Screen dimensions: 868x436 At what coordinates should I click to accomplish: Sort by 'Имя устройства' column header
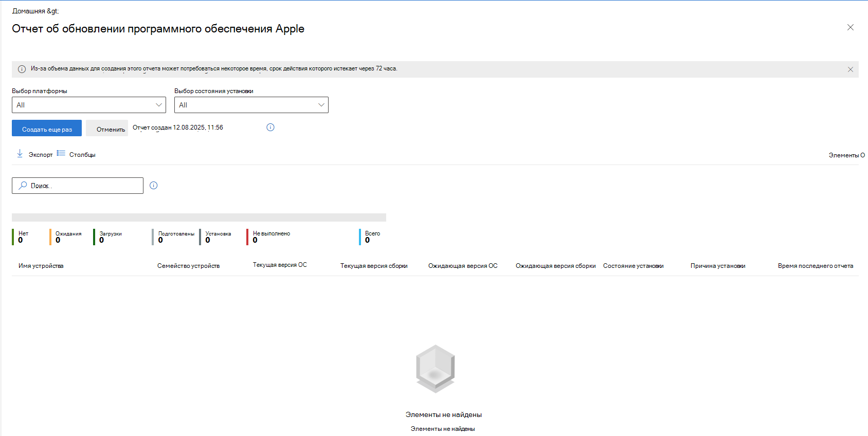coord(41,266)
